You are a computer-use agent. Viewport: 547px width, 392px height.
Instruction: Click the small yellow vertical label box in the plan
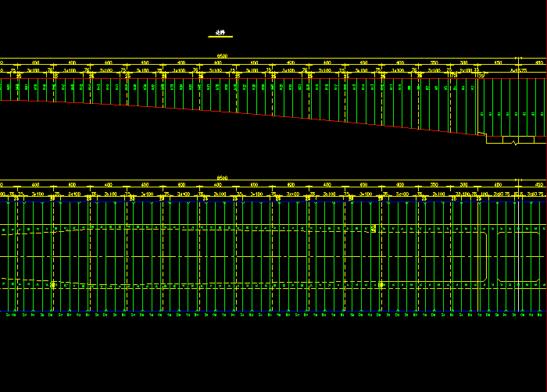pos(374,228)
